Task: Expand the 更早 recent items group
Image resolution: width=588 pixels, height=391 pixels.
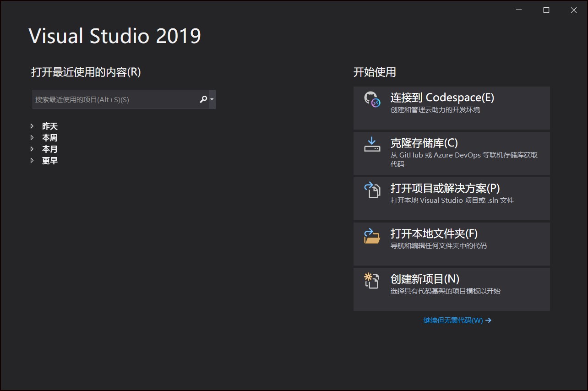Action: (32, 160)
